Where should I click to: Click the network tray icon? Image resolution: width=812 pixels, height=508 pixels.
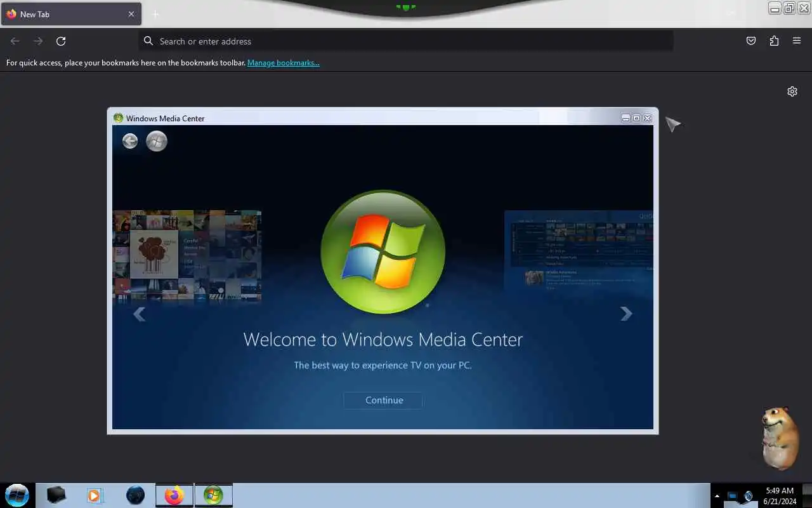(x=733, y=496)
